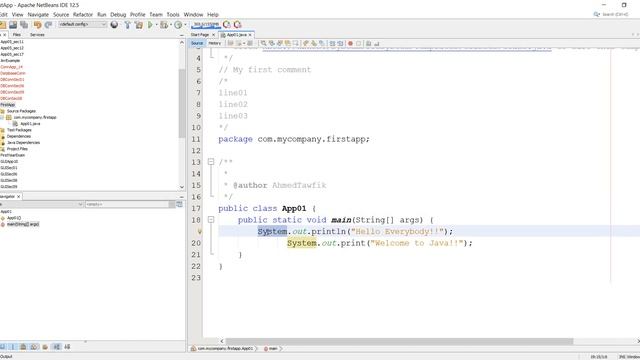The width and height of the screenshot is (640, 360).
Task: Click the Stop Macro Recording square icon
Action: click(359, 43)
